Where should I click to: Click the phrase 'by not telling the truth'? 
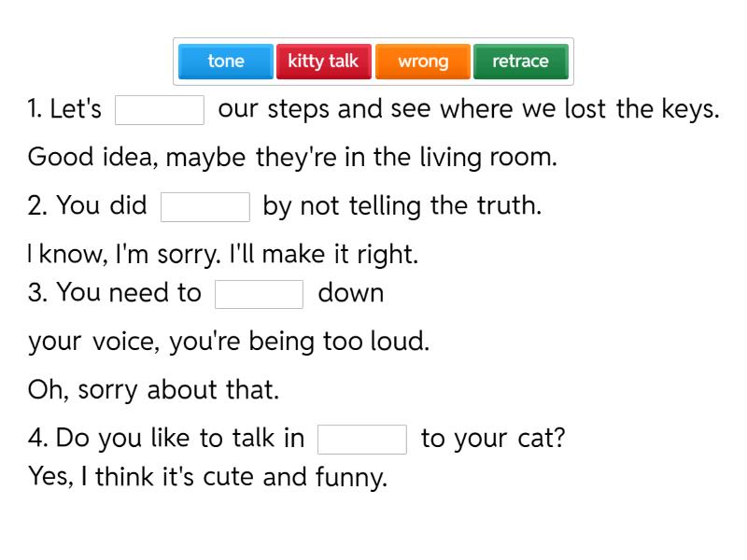402,205
